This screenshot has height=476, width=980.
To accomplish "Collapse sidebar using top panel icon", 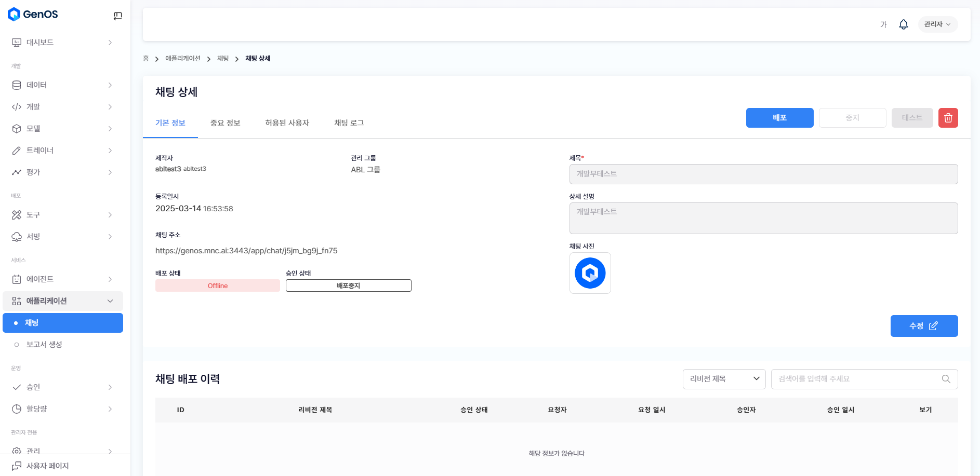I will coord(118,16).
